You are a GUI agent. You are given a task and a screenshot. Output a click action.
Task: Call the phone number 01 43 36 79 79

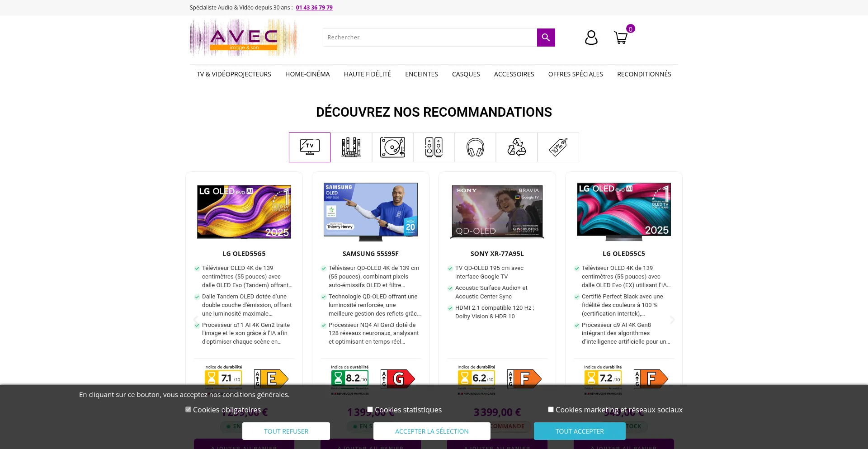[314, 8]
